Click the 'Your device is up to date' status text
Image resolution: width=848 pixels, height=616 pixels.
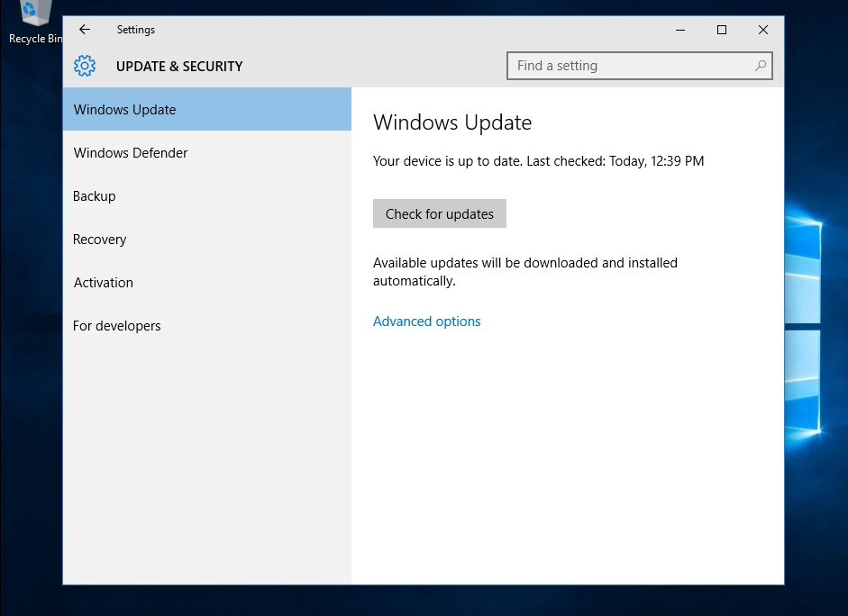pos(539,161)
